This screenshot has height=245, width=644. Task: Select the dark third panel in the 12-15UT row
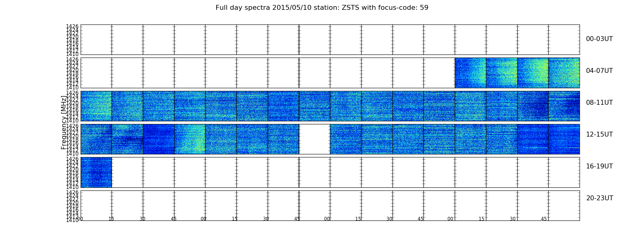pyautogui.click(x=159, y=139)
